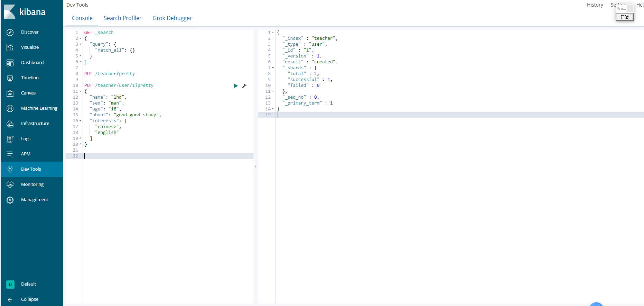Click the "total": 2 response line

304,74
